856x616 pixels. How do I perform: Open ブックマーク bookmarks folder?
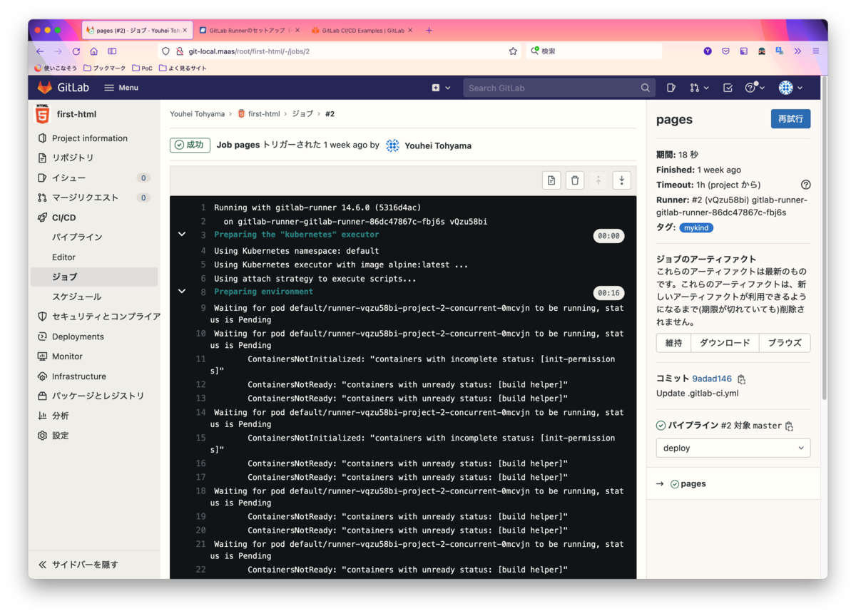point(104,68)
